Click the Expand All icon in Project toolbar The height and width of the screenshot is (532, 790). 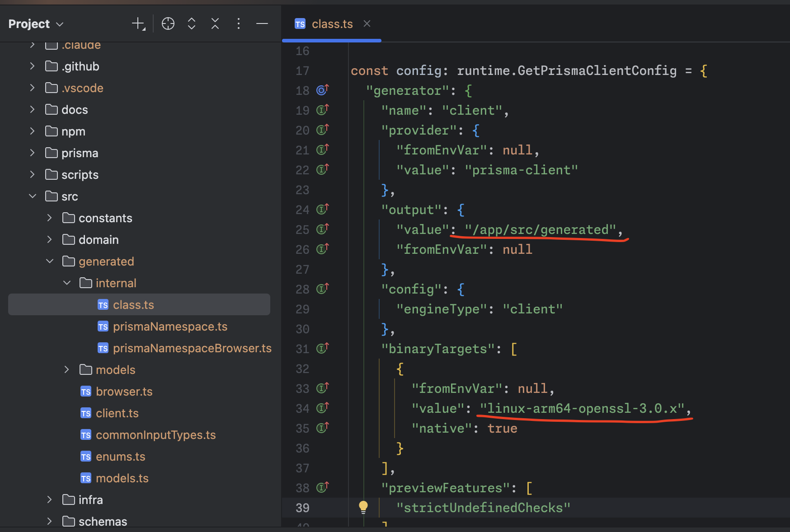pos(192,23)
